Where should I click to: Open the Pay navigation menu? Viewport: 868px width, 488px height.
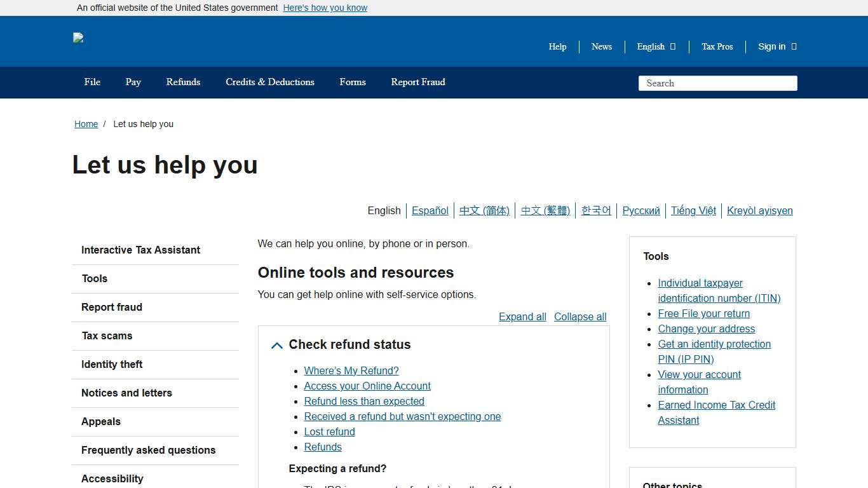pos(133,82)
